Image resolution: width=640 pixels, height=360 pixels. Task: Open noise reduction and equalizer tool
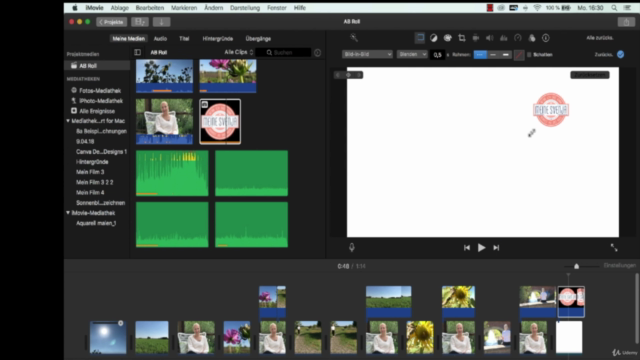pyautogui.click(x=504, y=38)
